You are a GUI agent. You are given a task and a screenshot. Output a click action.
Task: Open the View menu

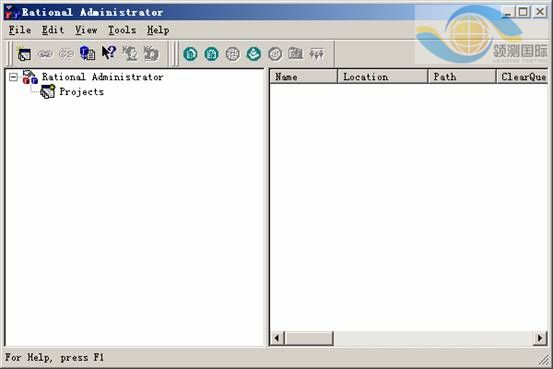click(86, 30)
